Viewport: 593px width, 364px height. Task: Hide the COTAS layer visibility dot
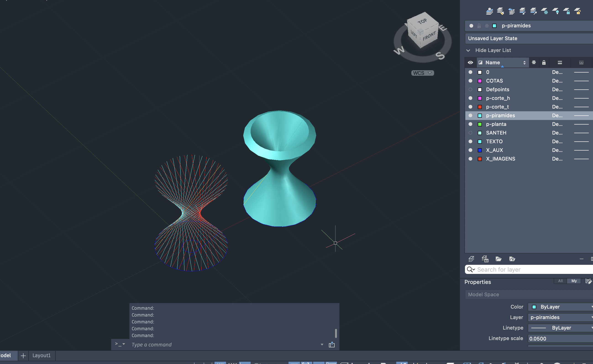[470, 81]
